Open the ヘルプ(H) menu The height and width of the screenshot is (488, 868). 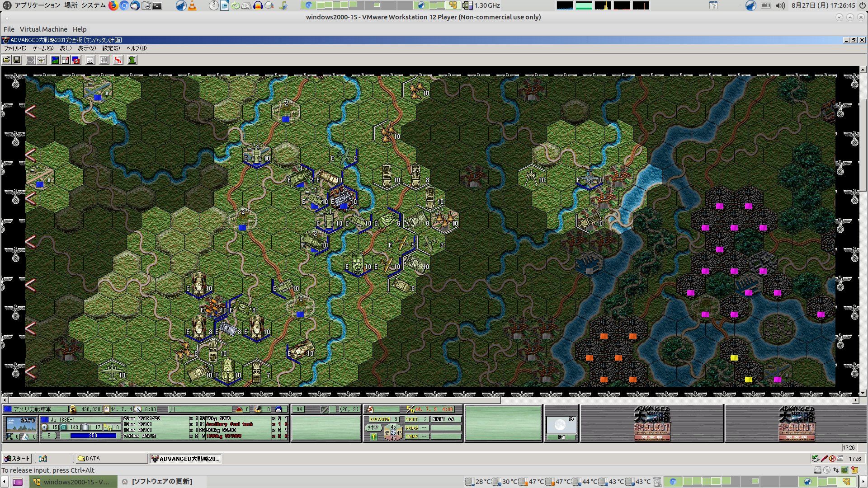click(136, 48)
